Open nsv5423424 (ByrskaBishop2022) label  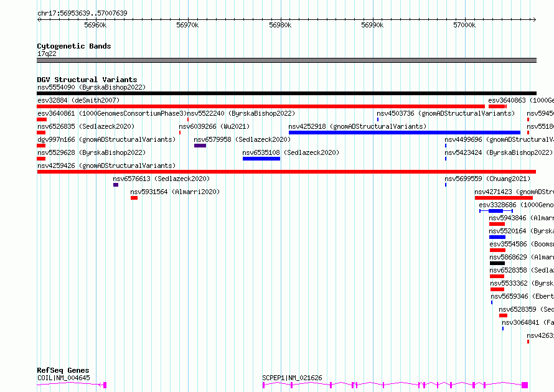[499, 152]
